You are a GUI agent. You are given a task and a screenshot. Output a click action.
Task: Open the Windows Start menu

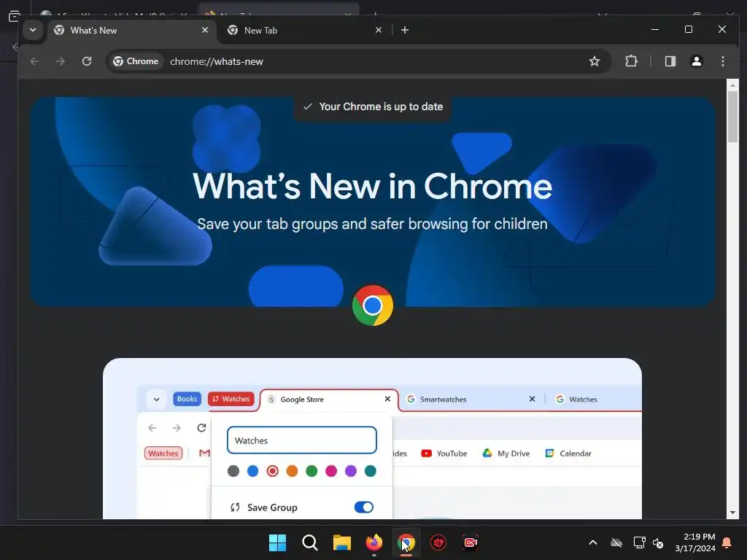pos(277,542)
